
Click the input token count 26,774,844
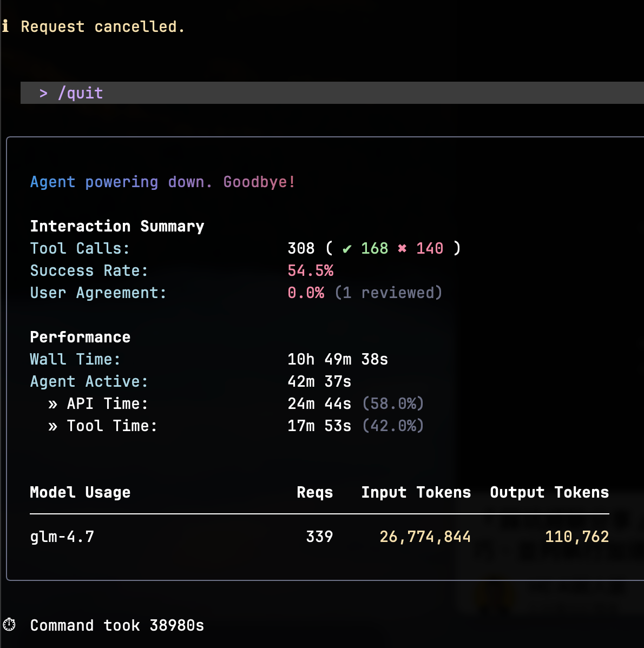point(425,537)
